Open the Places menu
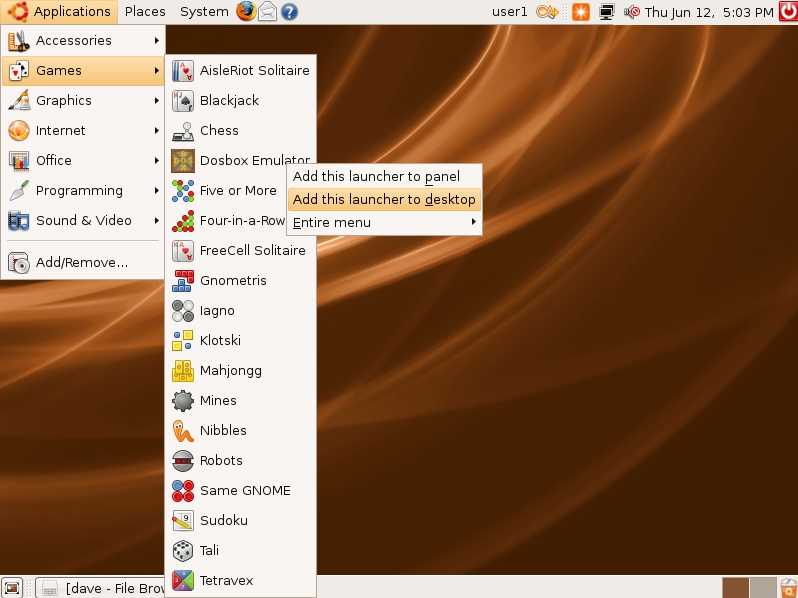798x598 pixels. 145,12
